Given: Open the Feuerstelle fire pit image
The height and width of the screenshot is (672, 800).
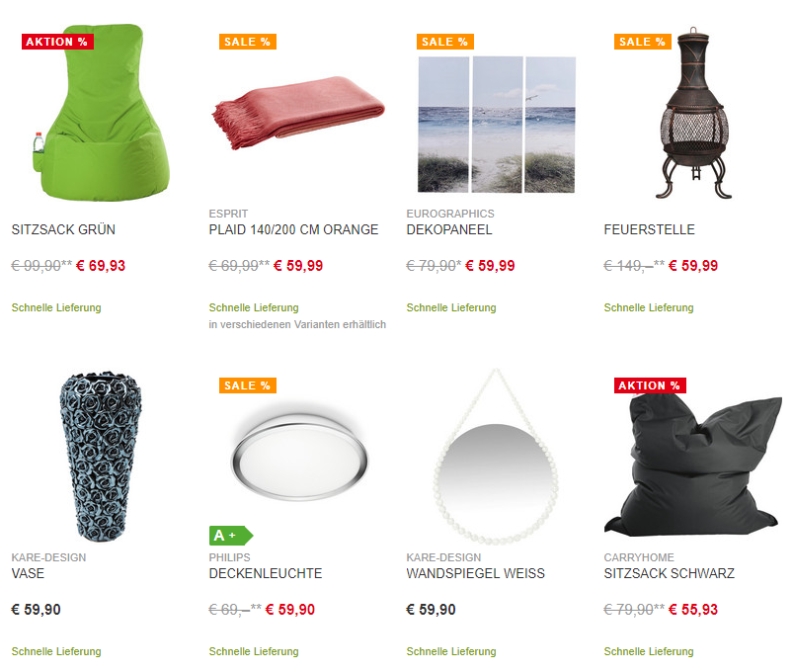Looking at the screenshot, I should (x=693, y=112).
